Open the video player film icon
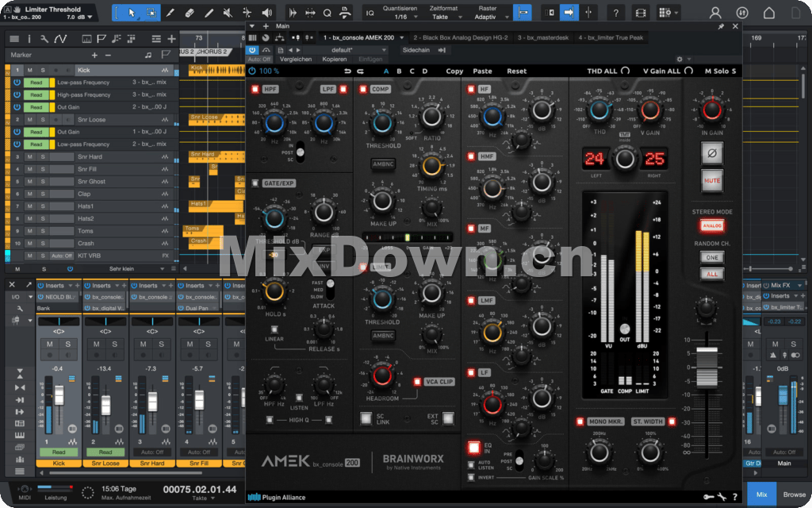This screenshot has height=508, width=812. click(x=641, y=13)
